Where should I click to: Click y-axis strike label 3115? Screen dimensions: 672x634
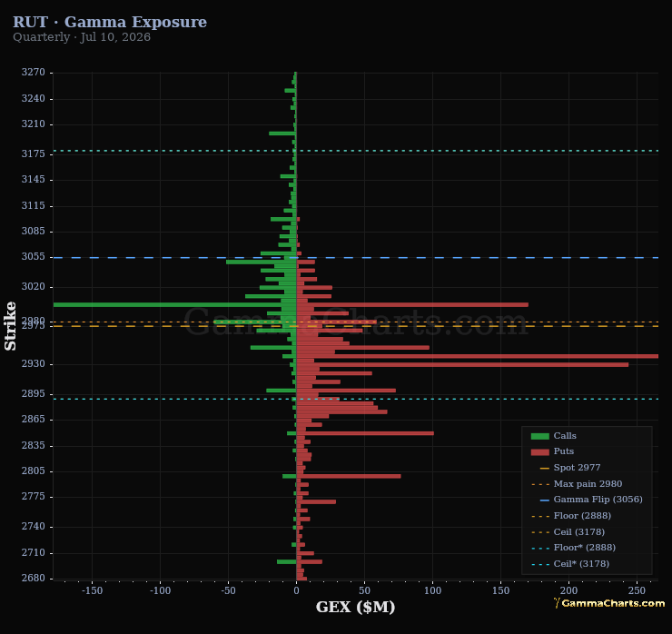coord(34,206)
